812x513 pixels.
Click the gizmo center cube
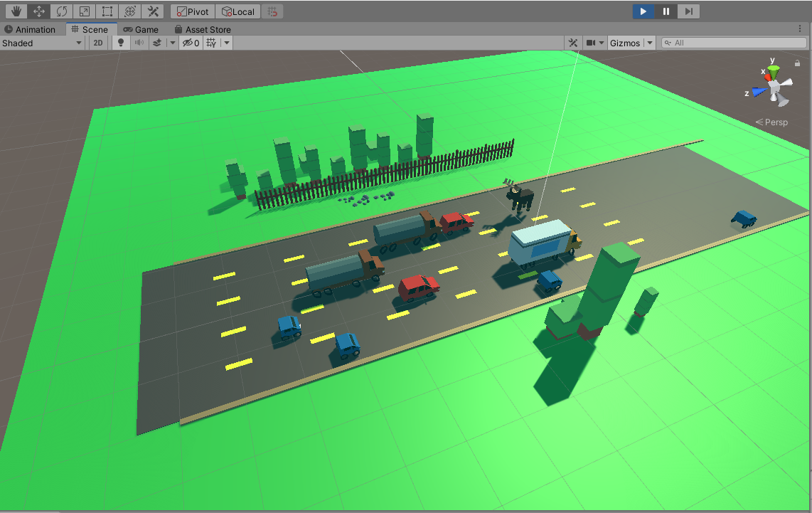coord(775,88)
